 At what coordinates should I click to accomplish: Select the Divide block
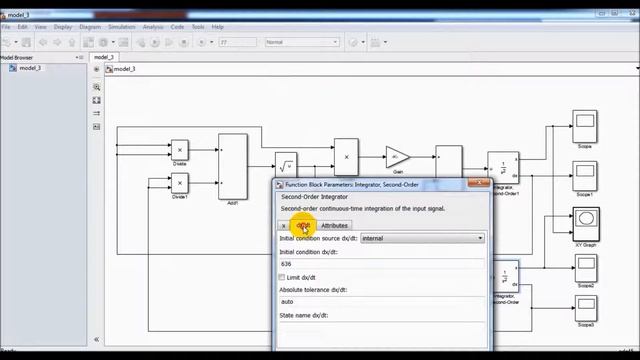pos(180,150)
